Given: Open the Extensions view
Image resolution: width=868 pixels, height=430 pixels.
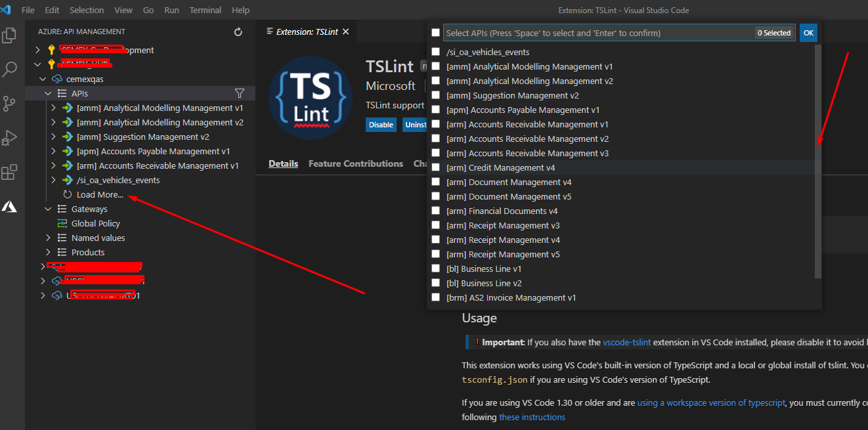Looking at the screenshot, I should [x=10, y=172].
